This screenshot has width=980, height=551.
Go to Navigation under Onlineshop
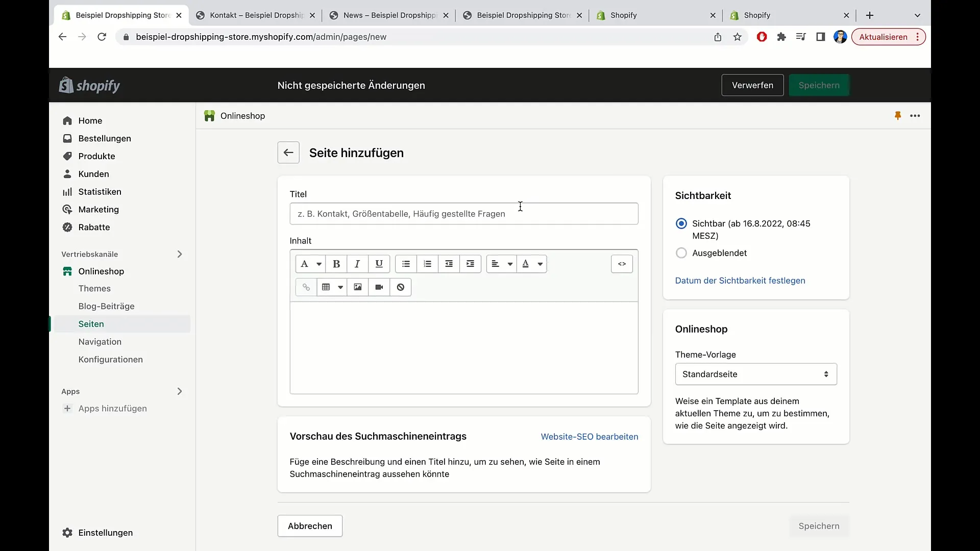pyautogui.click(x=100, y=342)
